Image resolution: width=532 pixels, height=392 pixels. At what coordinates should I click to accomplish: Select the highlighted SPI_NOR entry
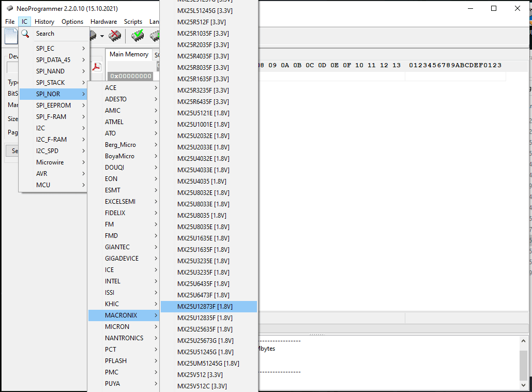coord(53,94)
